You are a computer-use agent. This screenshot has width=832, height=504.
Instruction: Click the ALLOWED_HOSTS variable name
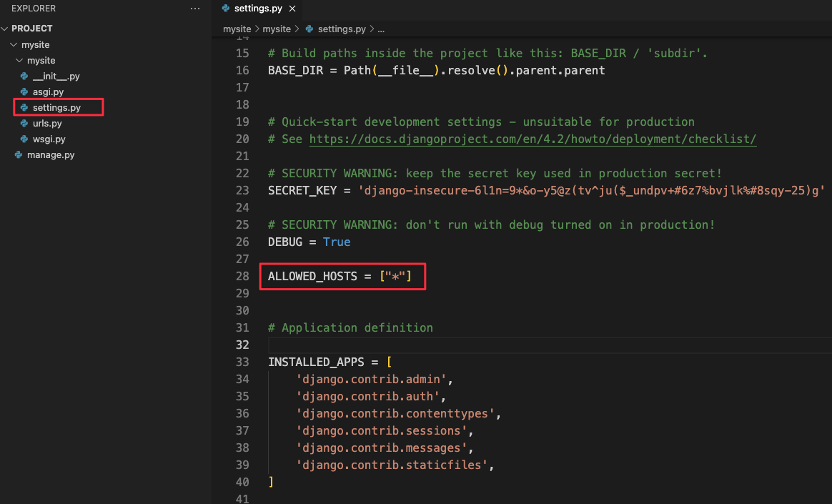[x=312, y=277]
